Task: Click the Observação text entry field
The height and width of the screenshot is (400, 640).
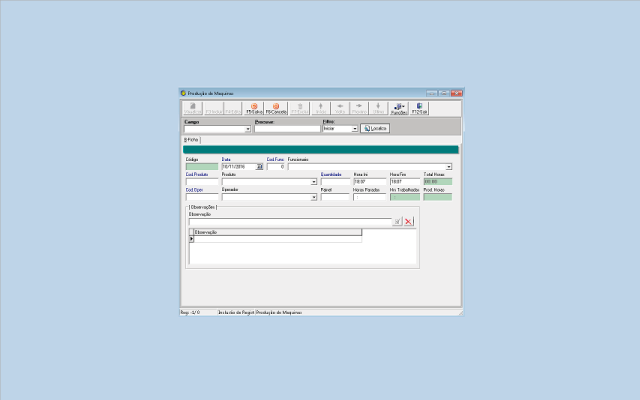Action: [290, 221]
